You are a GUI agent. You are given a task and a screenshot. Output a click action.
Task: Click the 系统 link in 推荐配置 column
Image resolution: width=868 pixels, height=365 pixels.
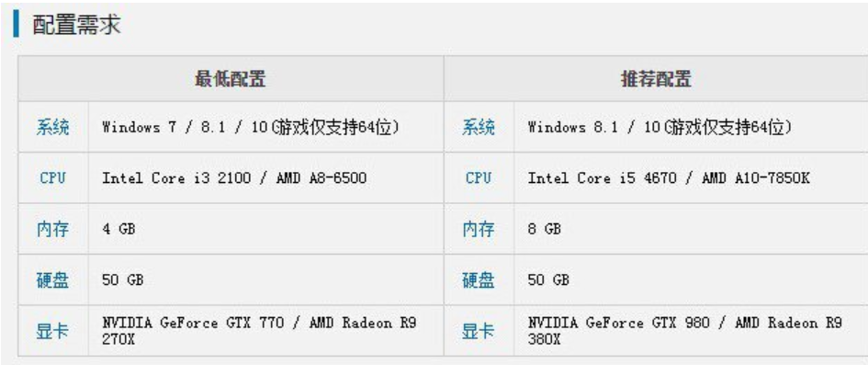point(479,128)
